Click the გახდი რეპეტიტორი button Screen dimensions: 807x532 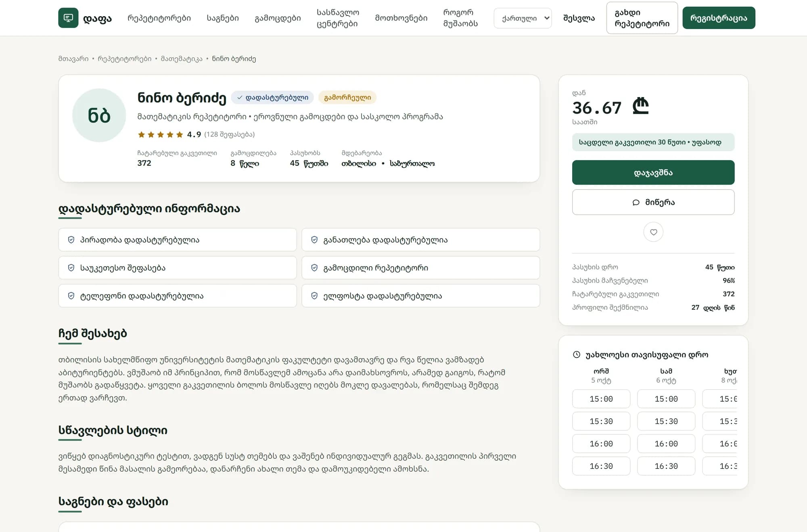coord(642,18)
